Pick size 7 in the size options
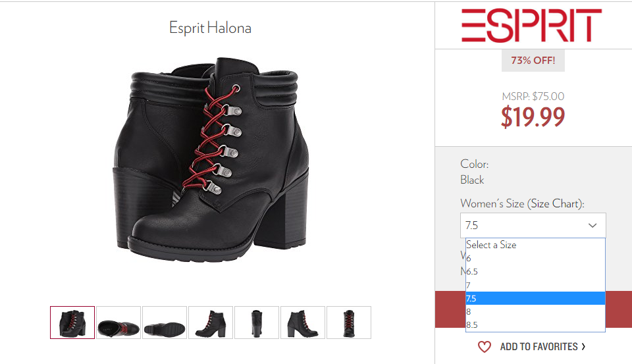Image resolution: width=632 pixels, height=364 pixels. [535, 285]
